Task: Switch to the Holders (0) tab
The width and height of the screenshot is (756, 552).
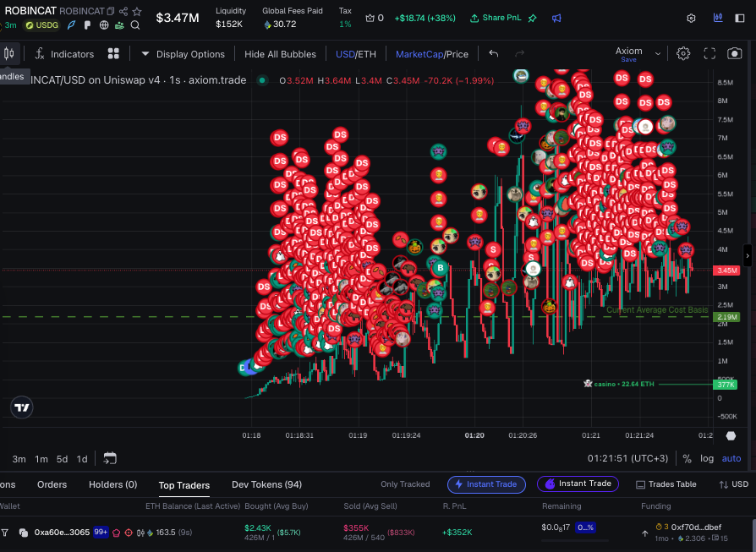Action: (112, 484)
